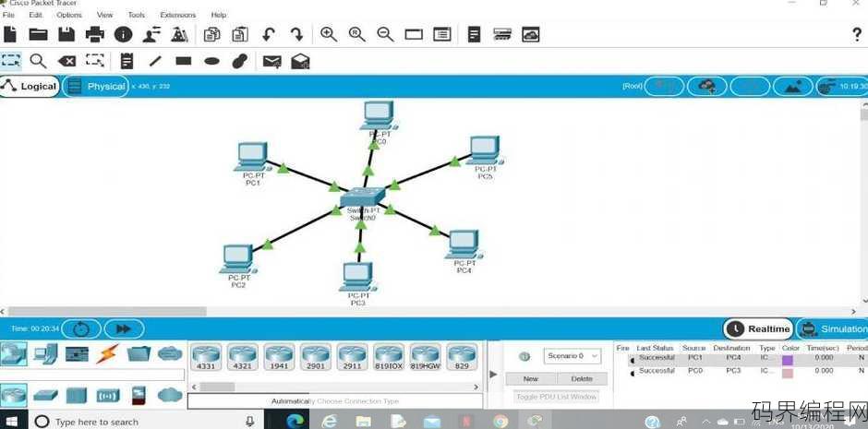Switch to Realtime mode
Viewport: 868px width, 429px height.
click(x=758, y=329)
